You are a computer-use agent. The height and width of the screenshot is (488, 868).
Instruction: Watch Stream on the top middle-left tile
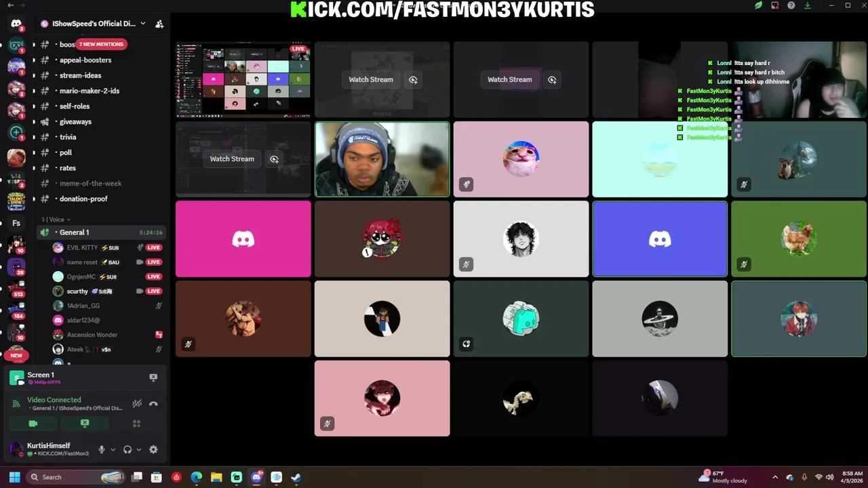tap(371, 80)
